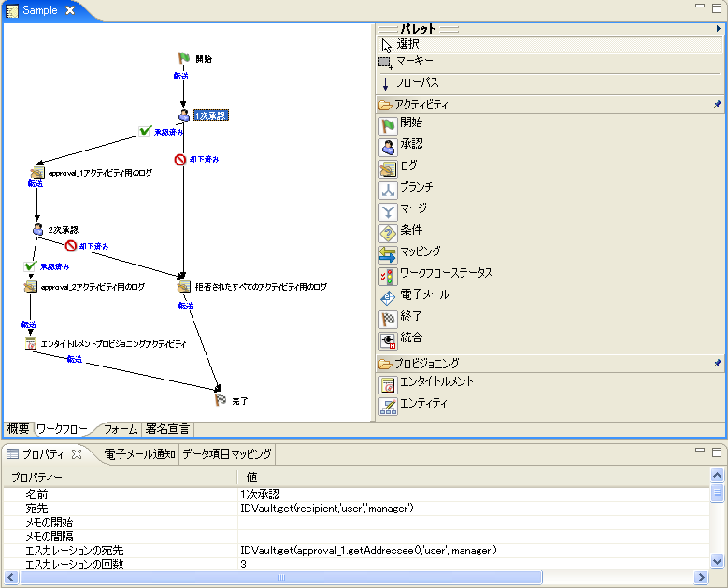Screen dimensions: 728x588
Task: Pin the プロビジョニング drawer open
Action: tap(718, 363)
